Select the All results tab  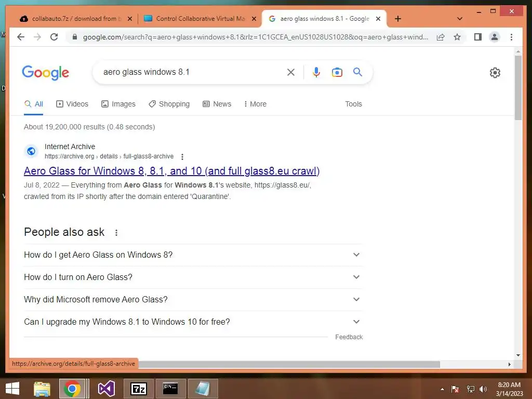[34, 104]
